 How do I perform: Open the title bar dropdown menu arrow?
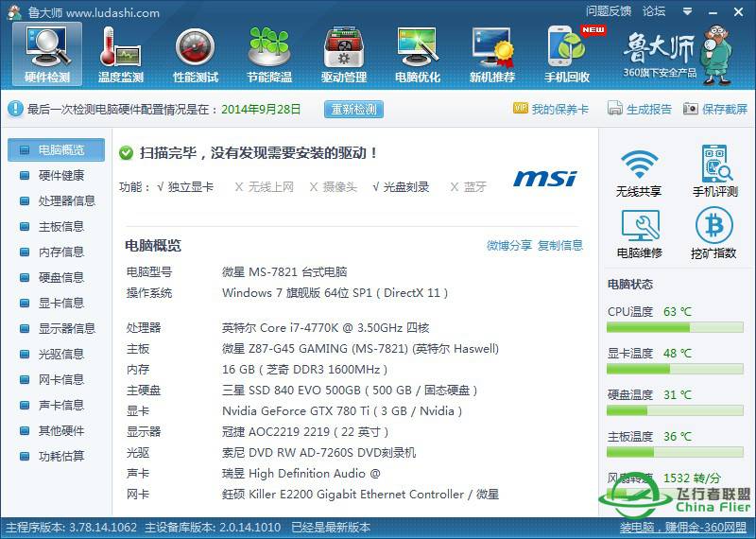[x=688, y=11]
